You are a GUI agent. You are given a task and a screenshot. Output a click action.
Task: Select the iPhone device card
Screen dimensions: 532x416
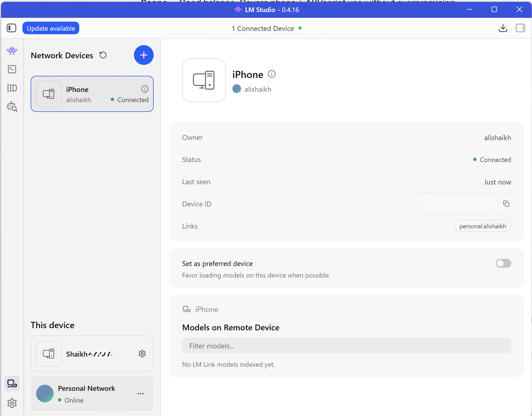[92, 94]
